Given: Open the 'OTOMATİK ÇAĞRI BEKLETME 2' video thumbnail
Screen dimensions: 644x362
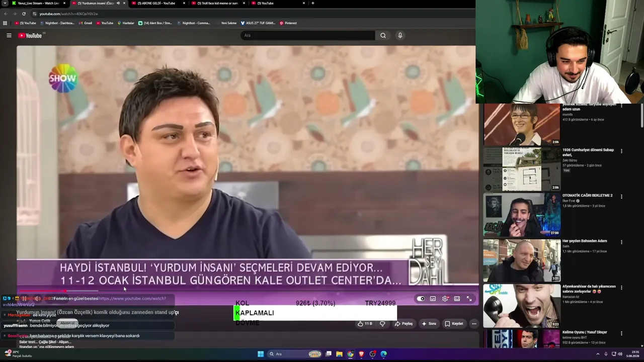Looking at the screenshot, I should (522, 215).
